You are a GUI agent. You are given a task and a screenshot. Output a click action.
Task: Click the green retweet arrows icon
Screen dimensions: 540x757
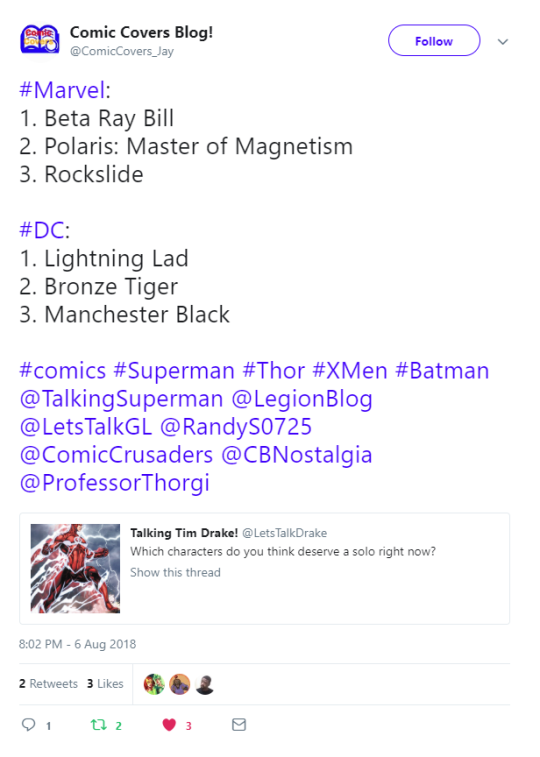point(99,724)
